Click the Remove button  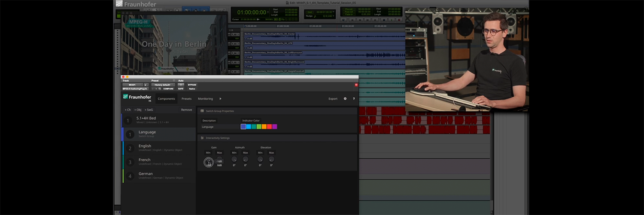(186, 110)
